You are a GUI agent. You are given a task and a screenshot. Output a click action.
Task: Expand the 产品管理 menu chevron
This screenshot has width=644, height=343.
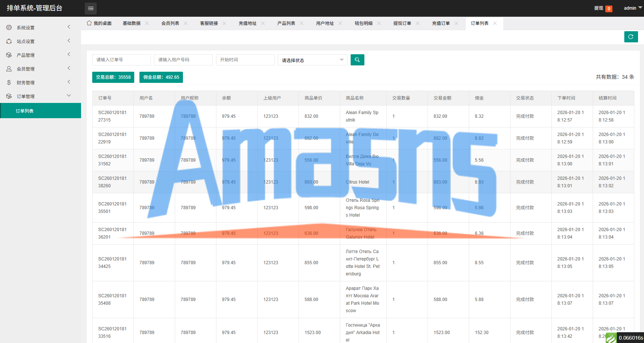pyautogui.click(x=69, y=54)
